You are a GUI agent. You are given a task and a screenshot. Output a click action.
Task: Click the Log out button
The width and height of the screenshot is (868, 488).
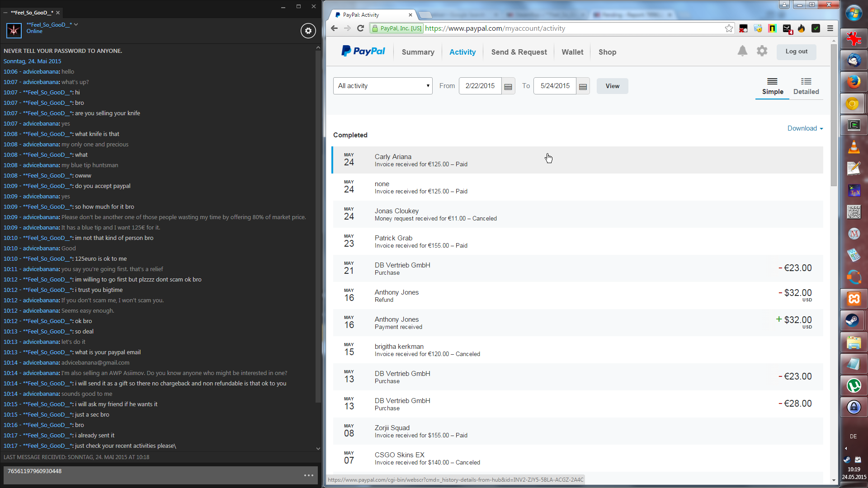click(x=796, y=52)
